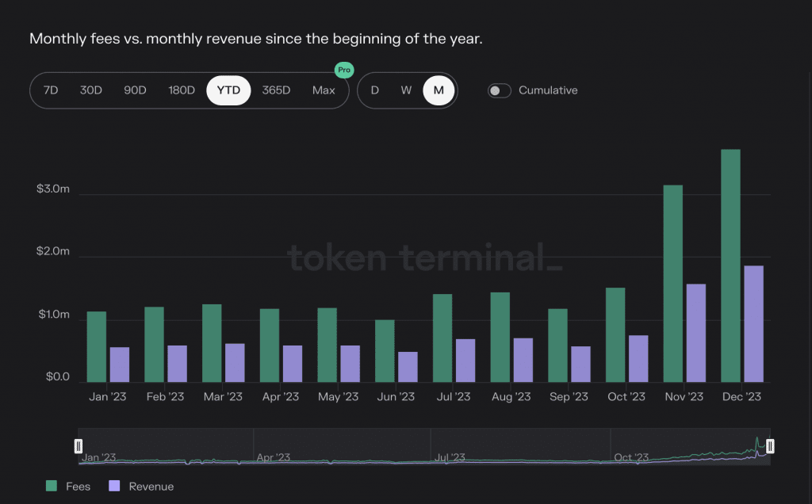
Task: Choose the 180D time range
Action: coord(182,90)
